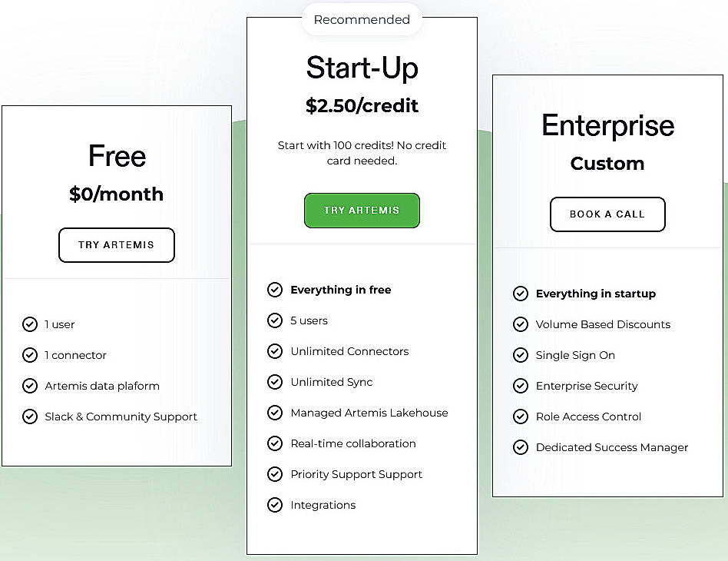Click the checkmark beside Artemis data plaform
Image resolution: width=728 pixels, height=561 pixels.
point(30,386)
